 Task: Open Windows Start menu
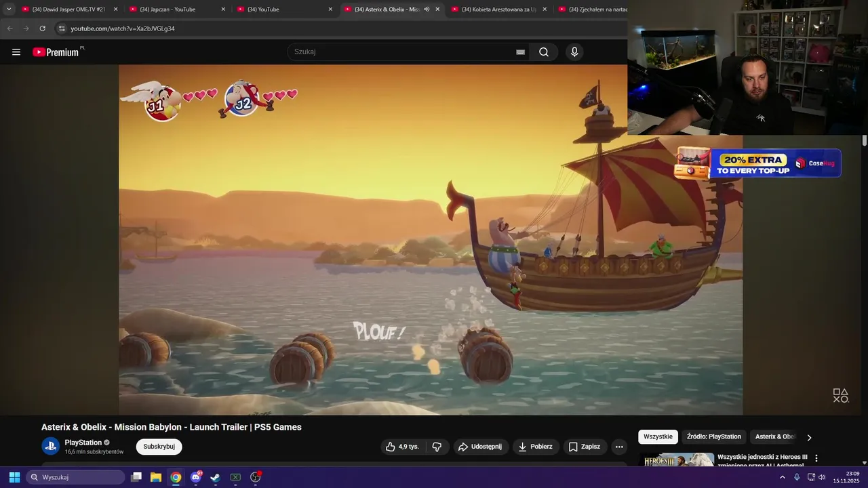coord(14,477)
